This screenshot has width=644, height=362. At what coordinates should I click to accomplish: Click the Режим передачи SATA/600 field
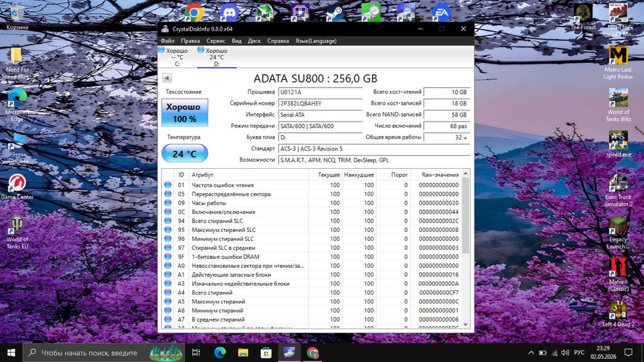(320, 126)
